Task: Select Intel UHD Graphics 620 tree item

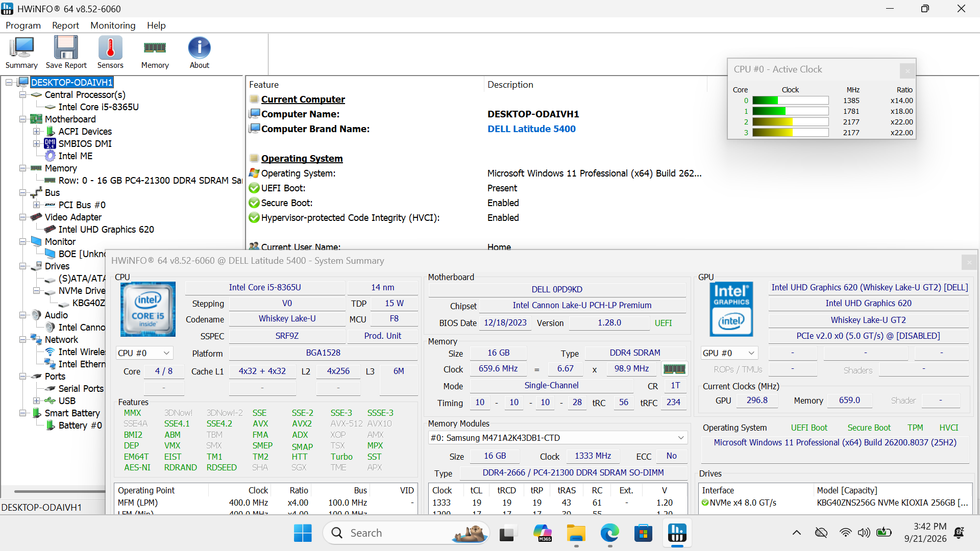Action: pos(106,230)
